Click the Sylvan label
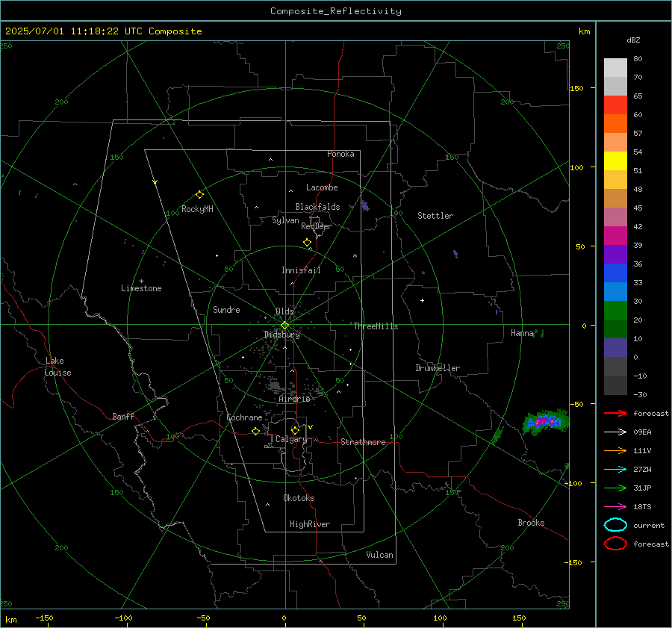672x628 pixels. click(285, 220)
